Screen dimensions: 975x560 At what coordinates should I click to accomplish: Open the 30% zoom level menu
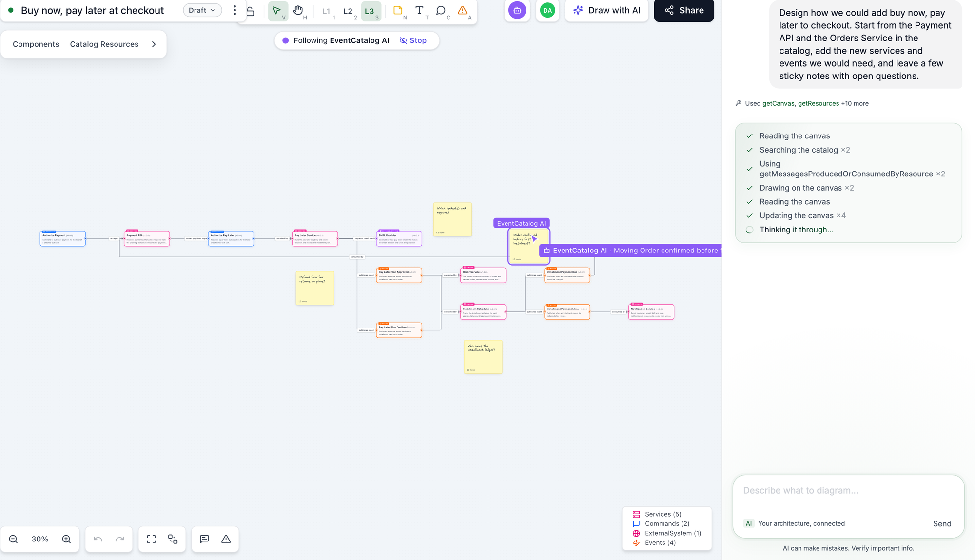coord(40,539)
